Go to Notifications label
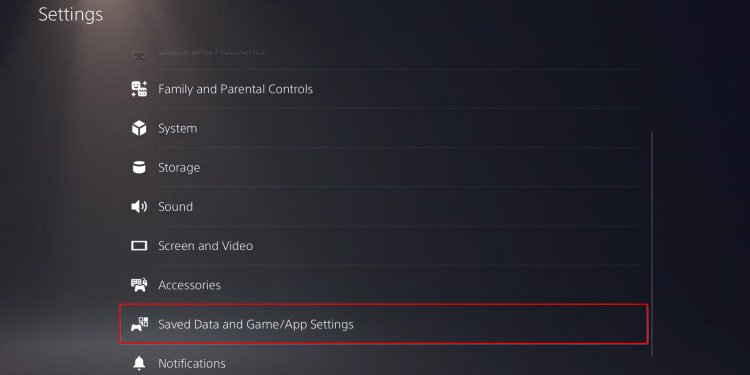Image resolution: width=750 pixels, height=375 pixels. tap(192, 364)
